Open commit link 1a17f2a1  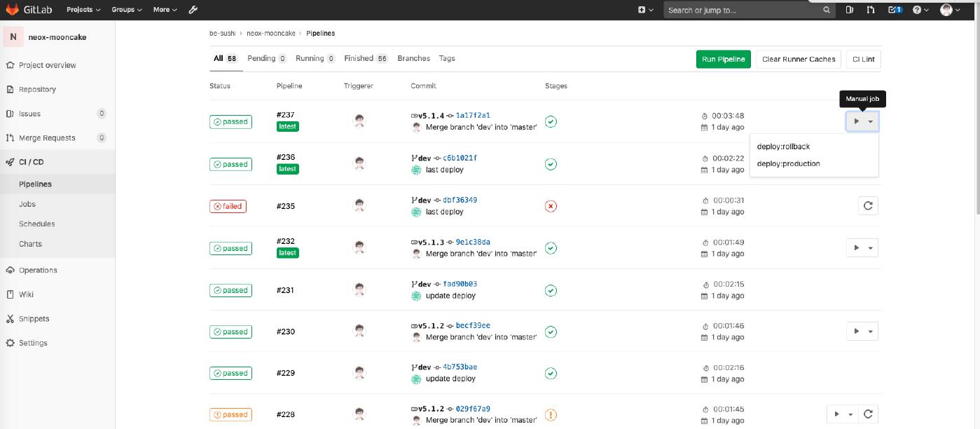[473, 115]
